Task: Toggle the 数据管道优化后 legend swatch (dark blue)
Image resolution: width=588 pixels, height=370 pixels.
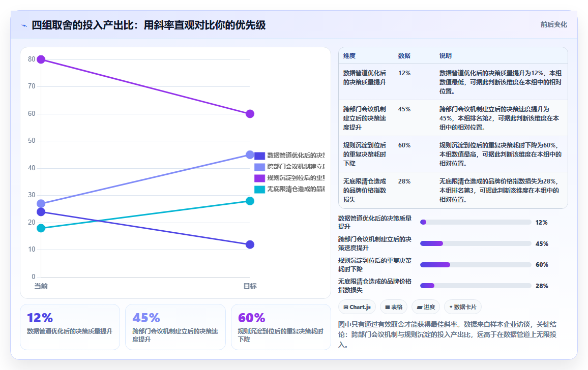Action: point(259,156)
